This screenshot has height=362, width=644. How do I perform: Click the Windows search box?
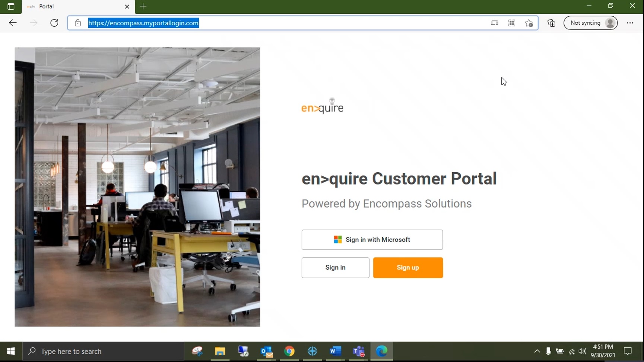click(104, 351)
